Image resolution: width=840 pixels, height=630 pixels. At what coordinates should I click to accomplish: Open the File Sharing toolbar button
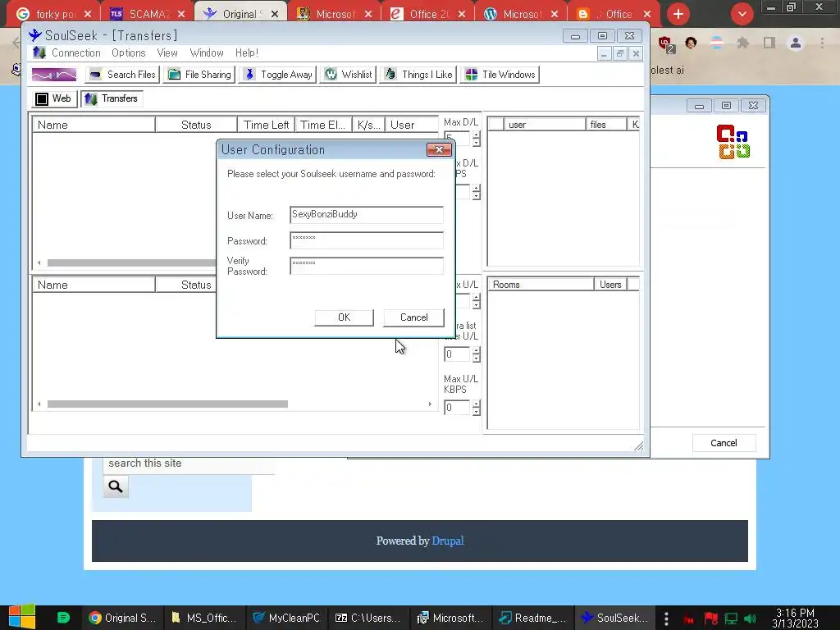click(x=199, y=75)
